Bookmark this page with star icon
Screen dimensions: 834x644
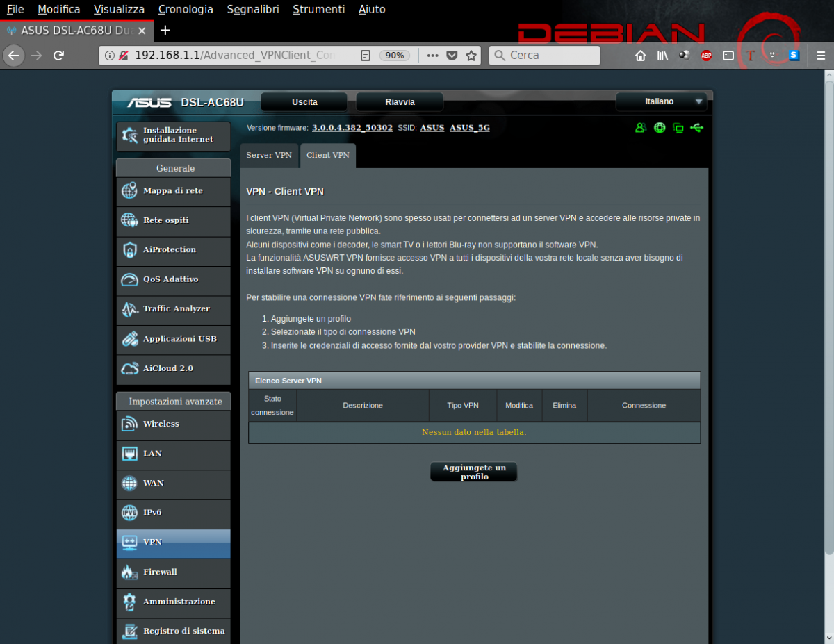(x=471, y=56)
